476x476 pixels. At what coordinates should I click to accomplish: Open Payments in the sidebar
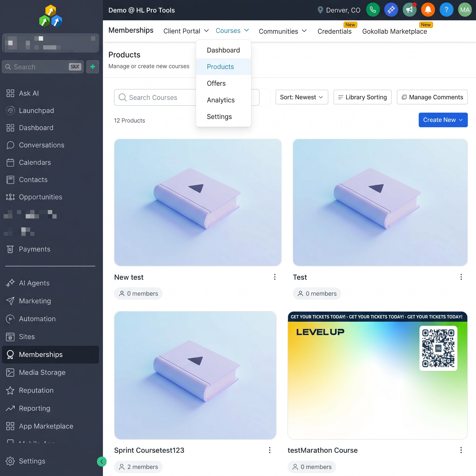click(x=34, y=249)
